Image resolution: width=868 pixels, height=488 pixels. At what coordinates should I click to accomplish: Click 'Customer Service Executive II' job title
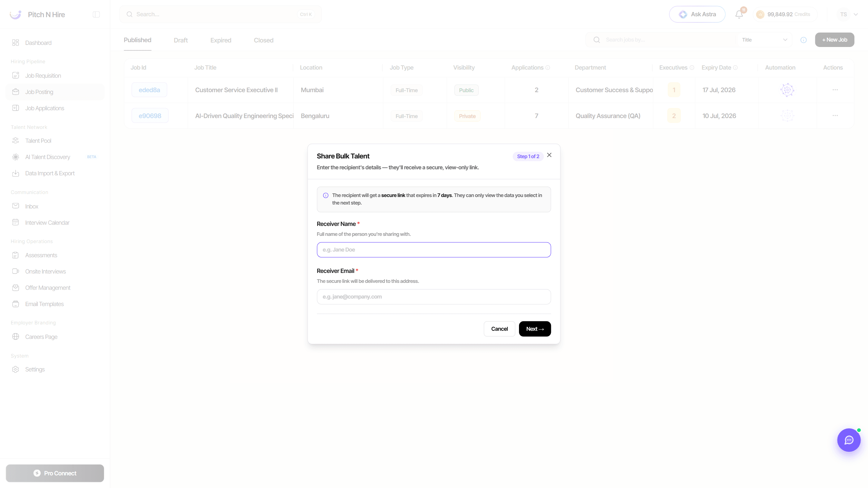tap(236, 90)
